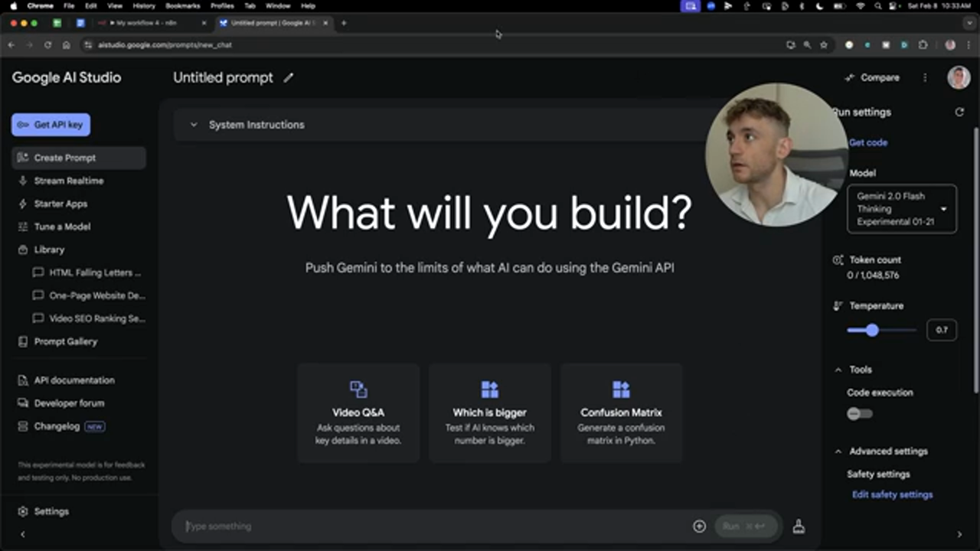Open Chrome File menu
This screenshot has width=980, height=551.
(x=69, y=5)
